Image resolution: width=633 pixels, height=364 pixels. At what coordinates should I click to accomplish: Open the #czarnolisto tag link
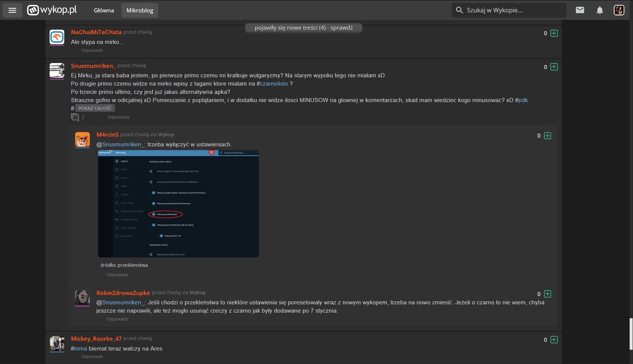pyautogui.click(x=273, y=84)
